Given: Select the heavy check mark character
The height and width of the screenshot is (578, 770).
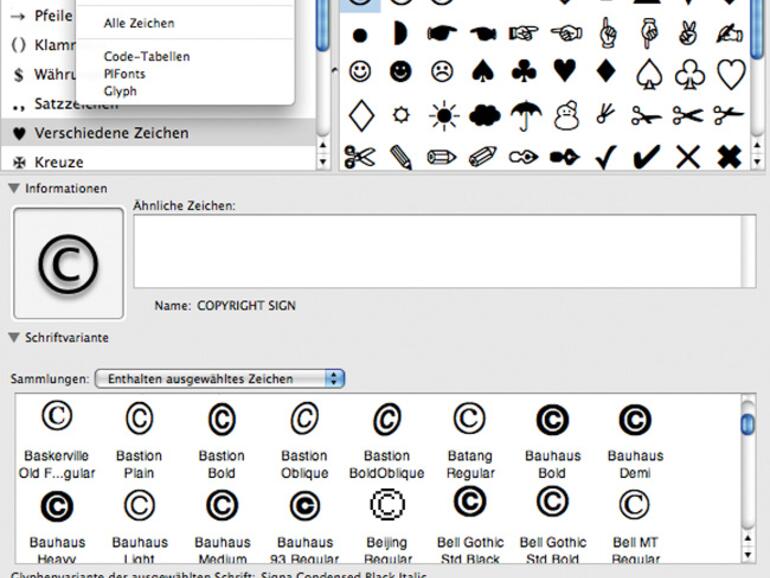Looking at the screenshot, I should click(x=647, y=157).
